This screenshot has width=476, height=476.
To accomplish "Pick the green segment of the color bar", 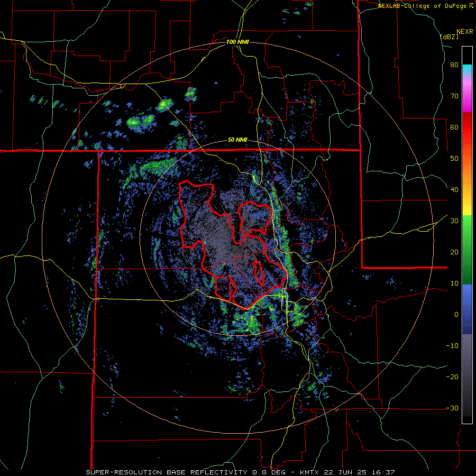I will pyautogui.click(x=467, y=250).
